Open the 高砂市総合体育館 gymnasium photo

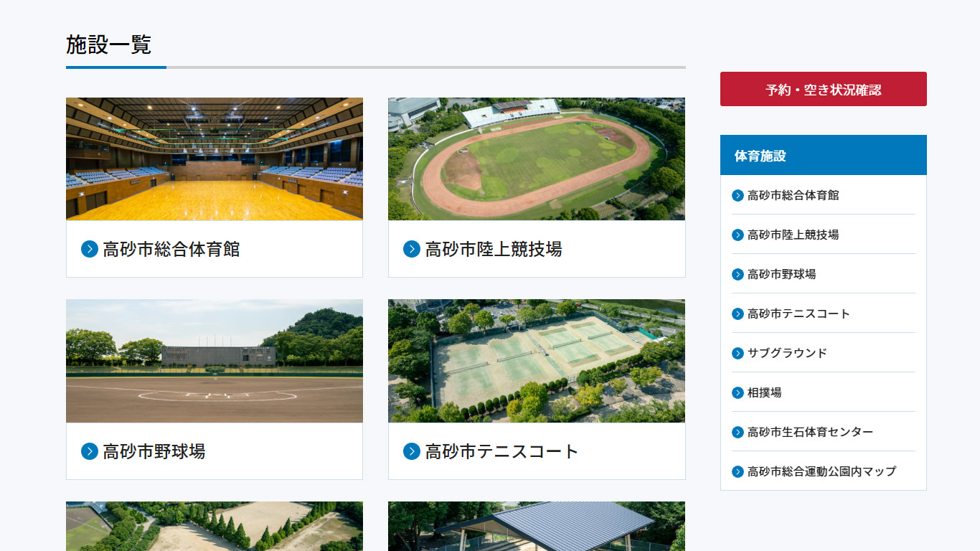215,159
